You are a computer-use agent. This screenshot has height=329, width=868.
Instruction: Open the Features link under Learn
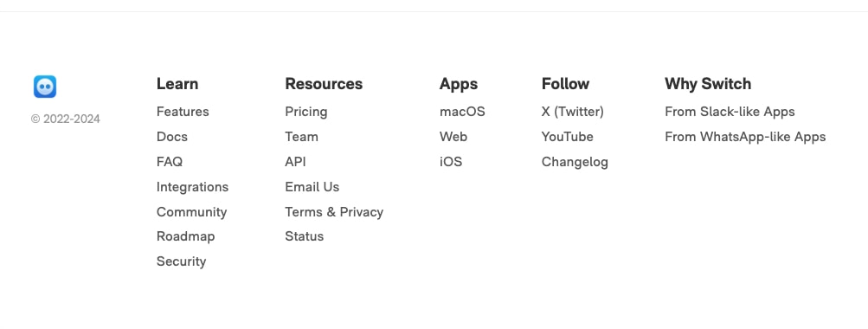[183, 112]
